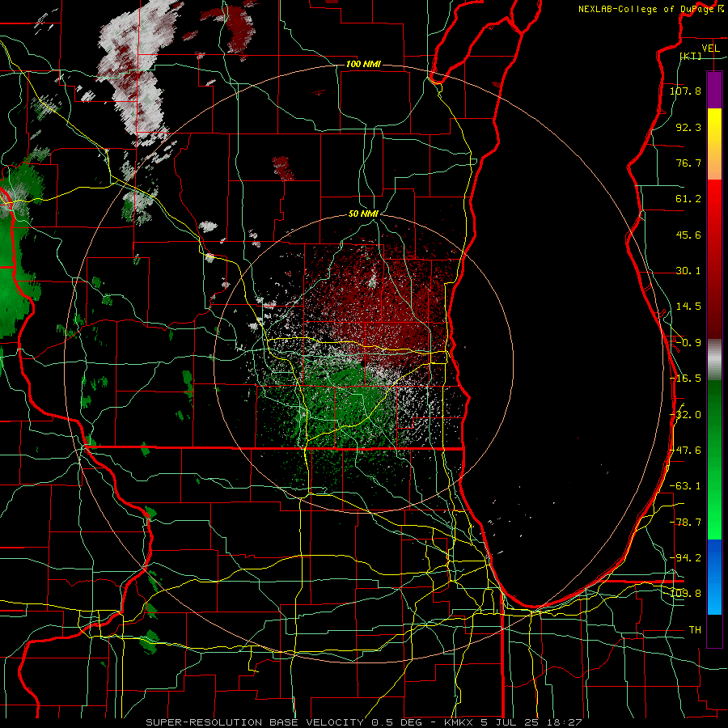Screen dimensions: 728x728
Task: Click the yellow-orange segment of the color bar
Action: [x=714, y=144]
